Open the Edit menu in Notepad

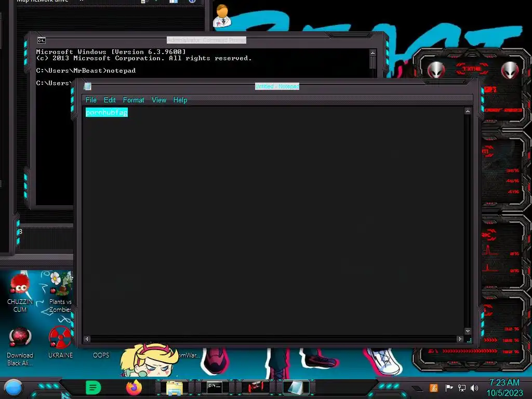click(x=110, y=100)
